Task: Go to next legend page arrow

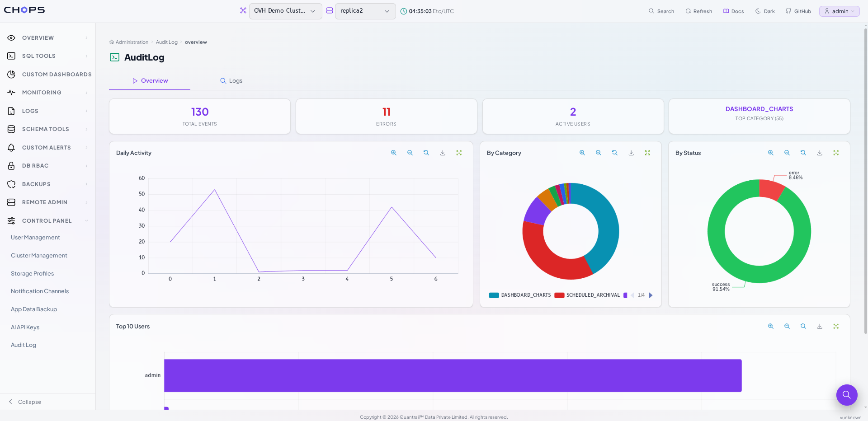Action: (651, 295)
